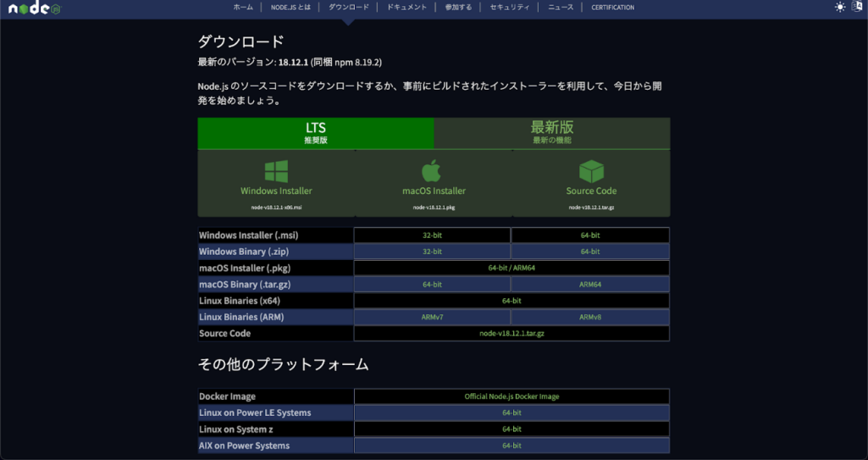868x460 pixels.
Task: Click the Source Code row label
Action: pos(224,333)
